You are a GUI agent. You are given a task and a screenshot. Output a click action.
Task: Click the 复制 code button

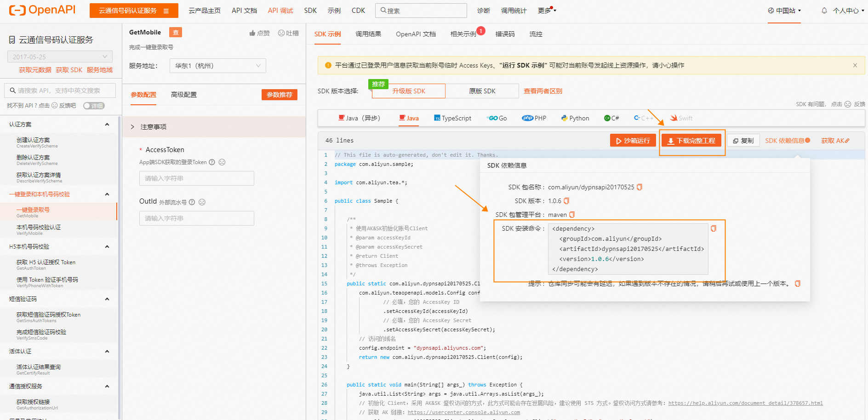[743, 141]
